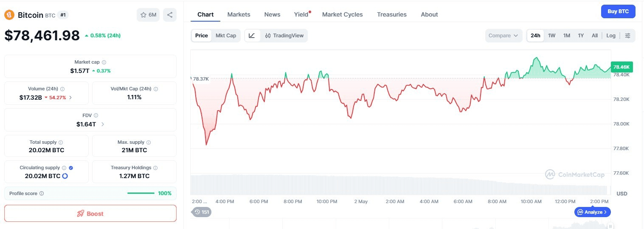Click the circulating supply progress ring icon
The image size is (644, 229).
(65, 176)
